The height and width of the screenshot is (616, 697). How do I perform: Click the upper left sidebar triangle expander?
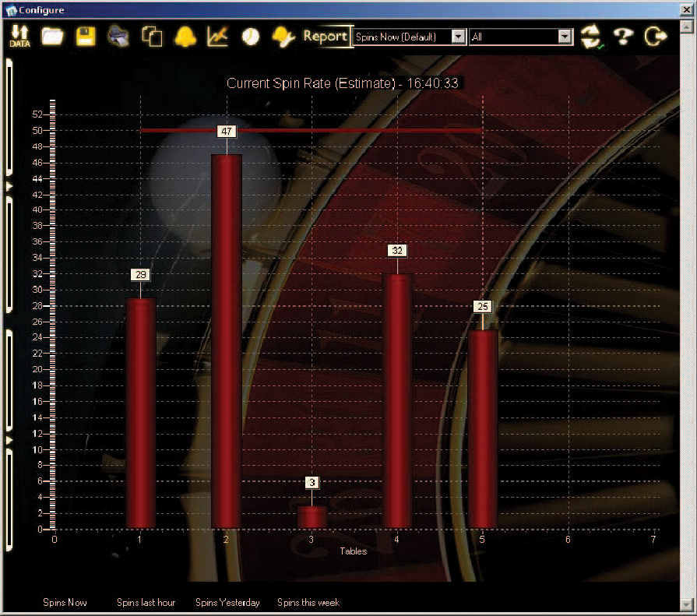pyautogui.click(x=9, y=187)
